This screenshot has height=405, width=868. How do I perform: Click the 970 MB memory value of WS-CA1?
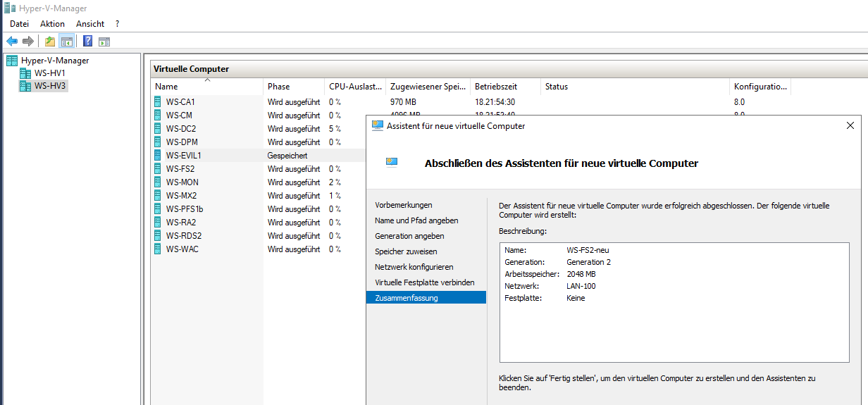403,101
